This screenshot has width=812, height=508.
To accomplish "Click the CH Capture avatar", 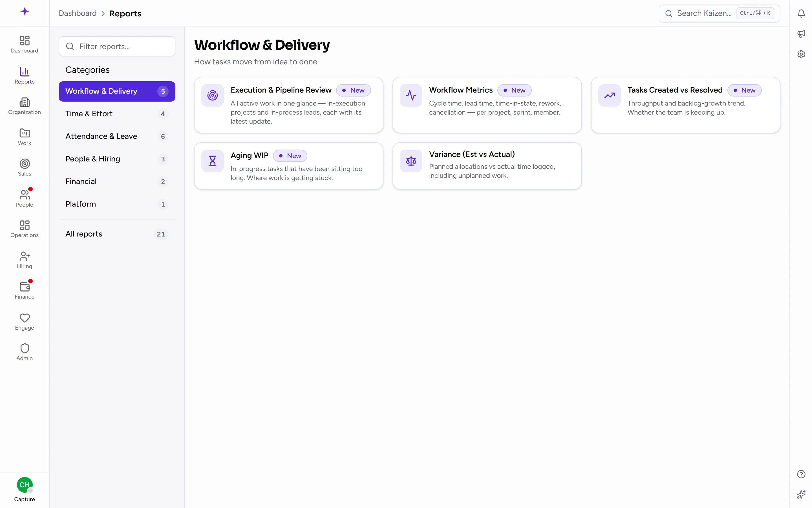I will coord(25,485).
